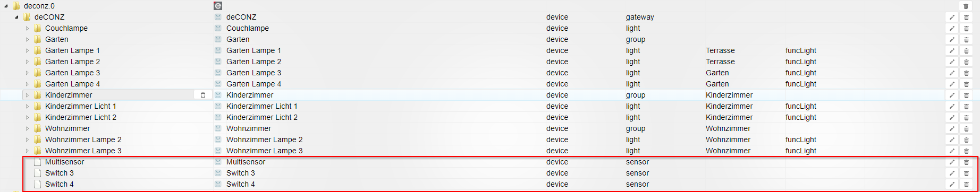
Task: Select the Garten Lampe 4 folder
Action: click(x=72, y=84)
